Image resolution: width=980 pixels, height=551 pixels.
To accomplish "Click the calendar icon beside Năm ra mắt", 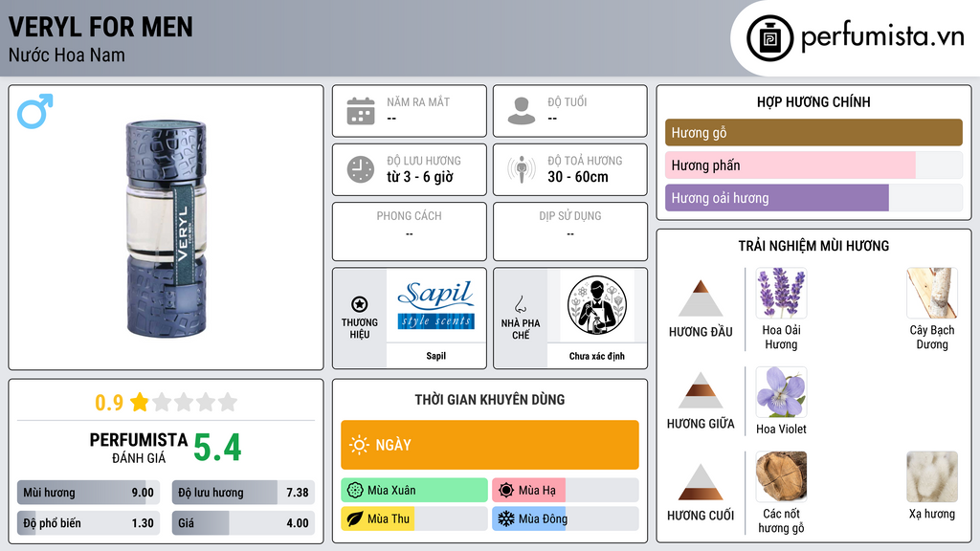I will tap(361, 111).
